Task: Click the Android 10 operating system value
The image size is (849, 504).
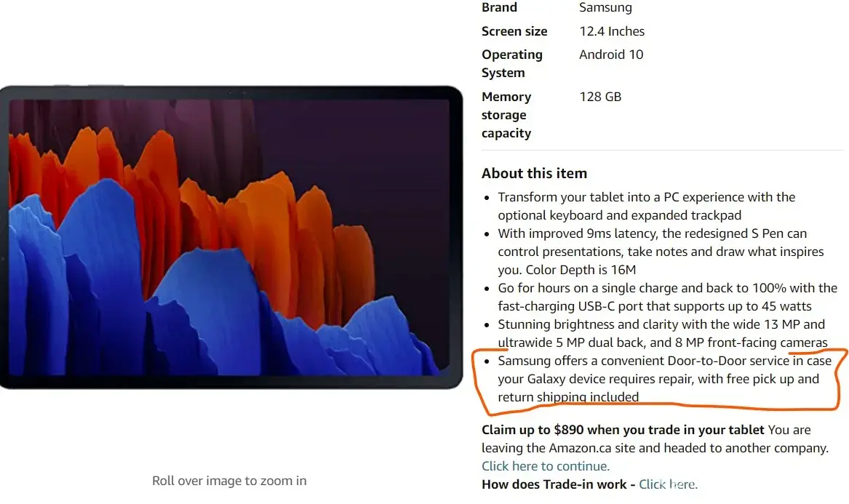Action: (x=611, y=55)
